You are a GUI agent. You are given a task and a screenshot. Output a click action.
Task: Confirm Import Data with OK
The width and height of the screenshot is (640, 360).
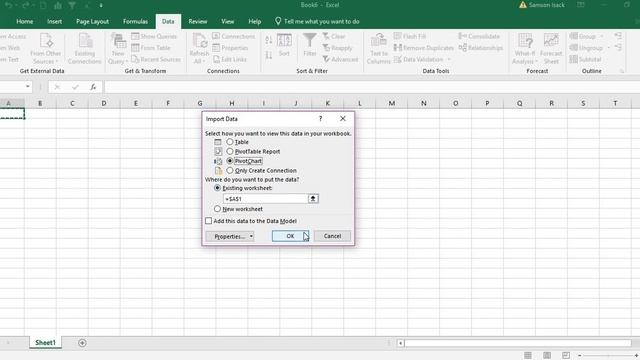pos(290,236)
